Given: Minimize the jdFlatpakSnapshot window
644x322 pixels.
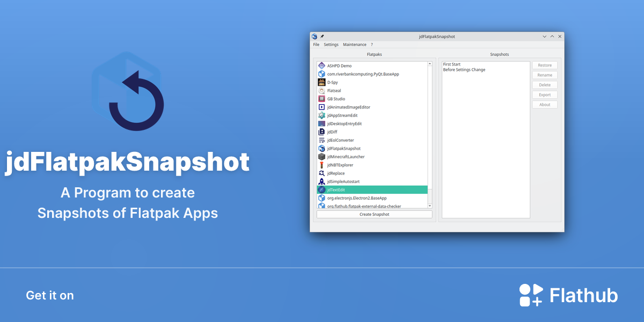Looking at the screenshot, I should click(x=545, y=36).
